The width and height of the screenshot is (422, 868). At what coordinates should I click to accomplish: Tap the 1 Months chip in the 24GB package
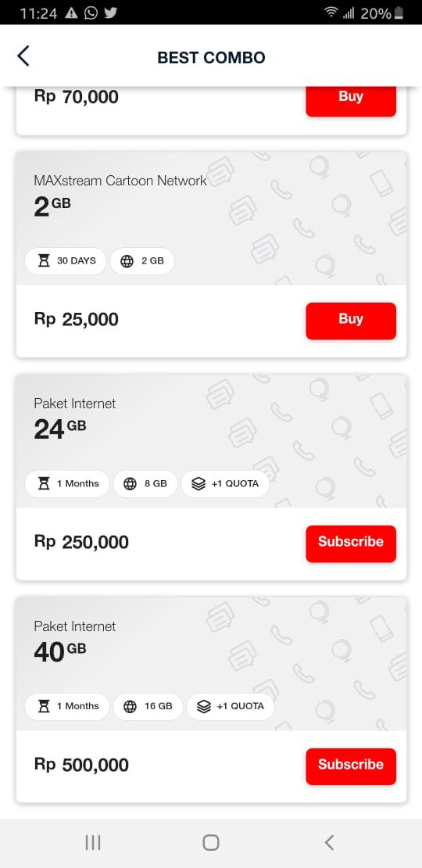tap(67, 484)
